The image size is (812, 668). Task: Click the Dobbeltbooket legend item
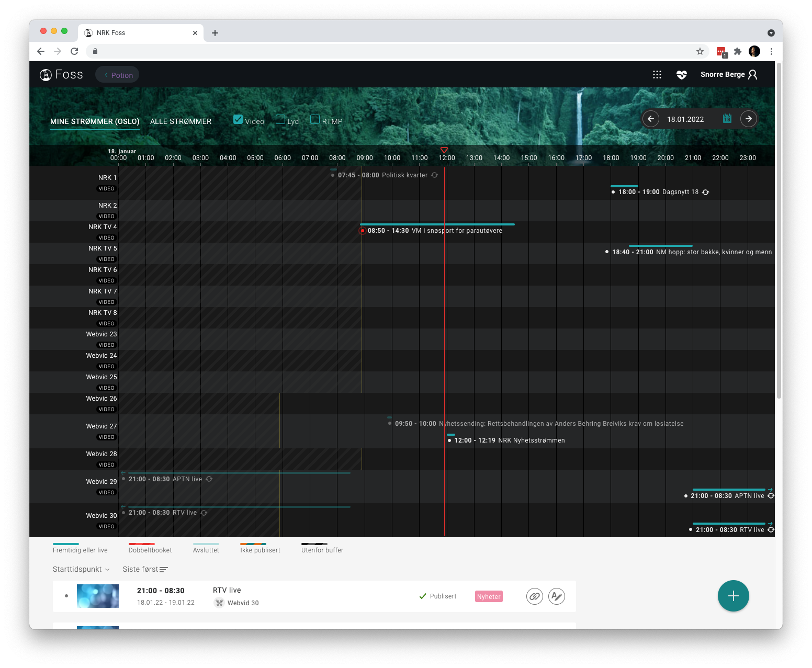click(x=150, y=548)
